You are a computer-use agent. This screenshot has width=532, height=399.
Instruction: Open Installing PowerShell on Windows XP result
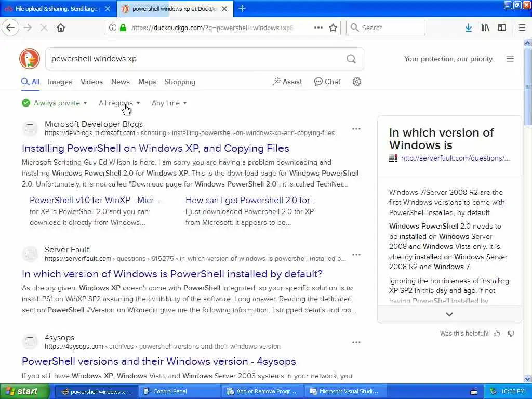[155, 148]
